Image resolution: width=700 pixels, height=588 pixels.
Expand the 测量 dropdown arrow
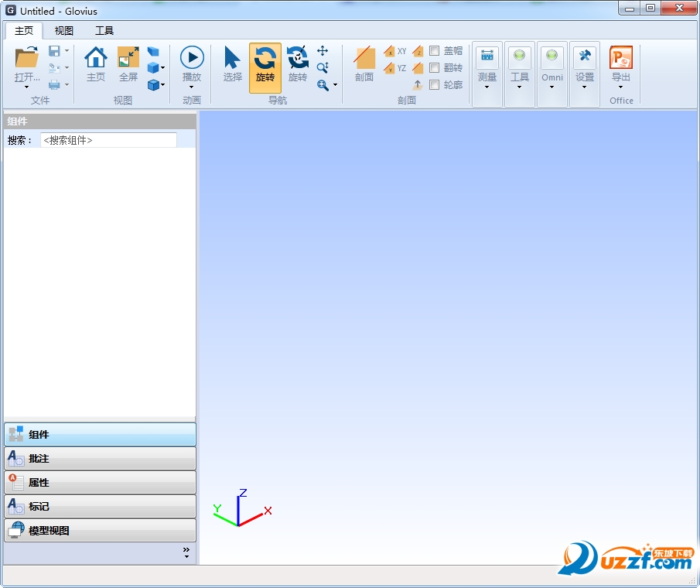[x=487, y=87]
